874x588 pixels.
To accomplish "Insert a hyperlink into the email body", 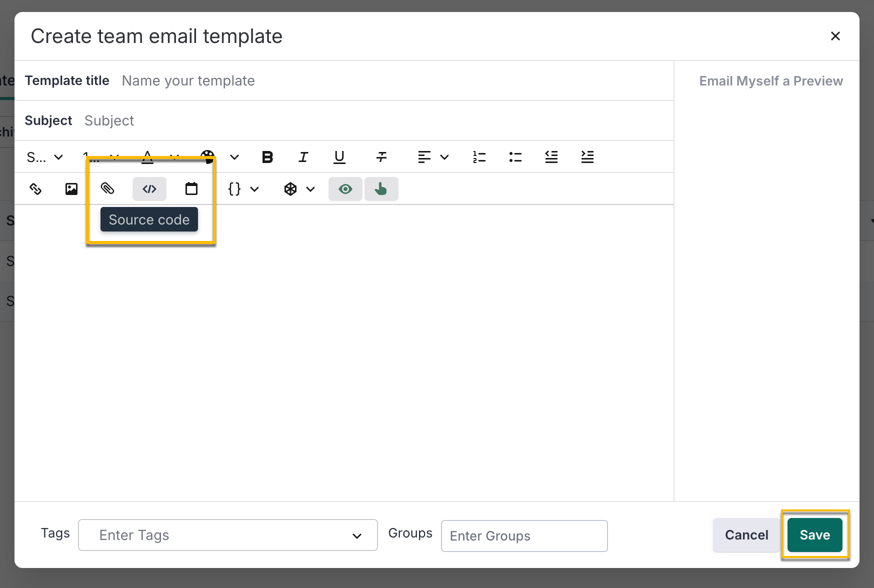I will click(35, 189).
